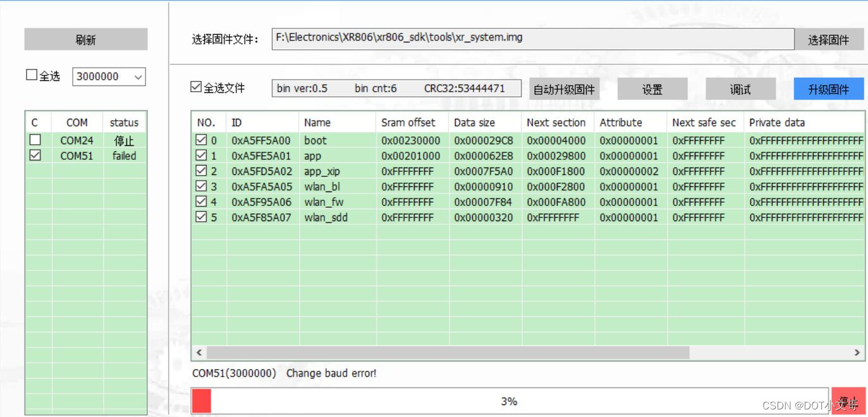Click the 'bin cnt:6' info text
Image resolution: width=868 pixels, height=417 pixels.
point(376,88)
